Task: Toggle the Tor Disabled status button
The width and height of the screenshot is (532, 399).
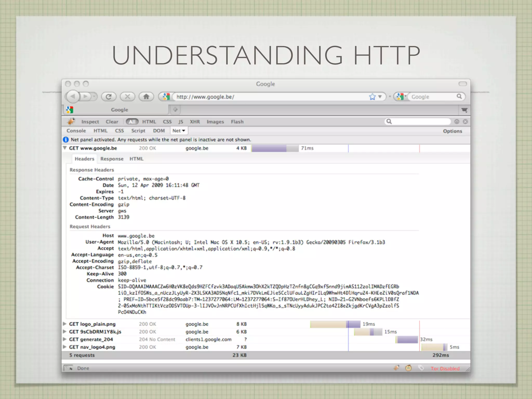Action: click(445, 368)
